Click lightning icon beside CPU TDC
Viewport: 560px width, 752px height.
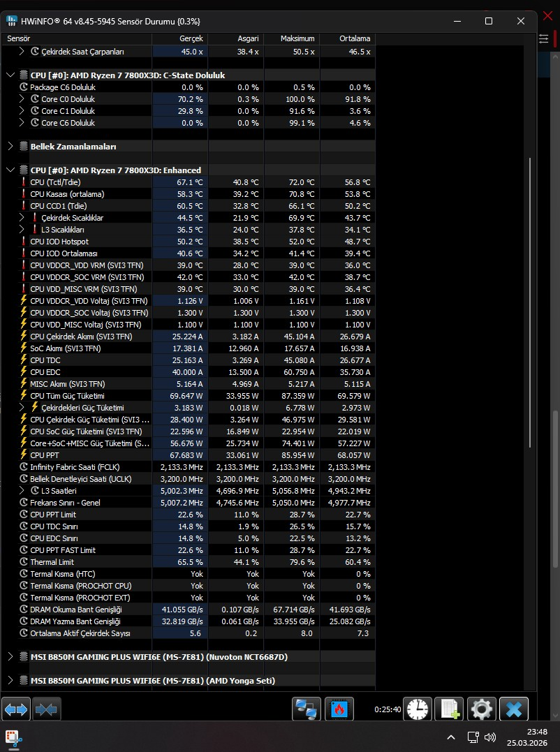[x=24, y=360]
